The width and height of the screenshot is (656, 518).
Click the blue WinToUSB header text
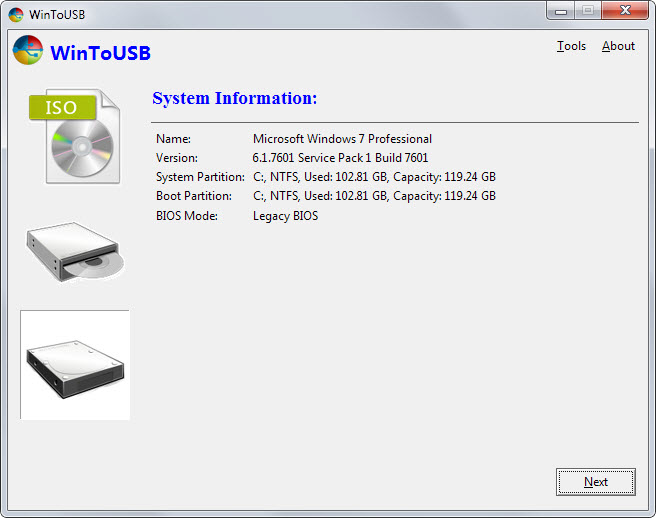tap(100, 53)
